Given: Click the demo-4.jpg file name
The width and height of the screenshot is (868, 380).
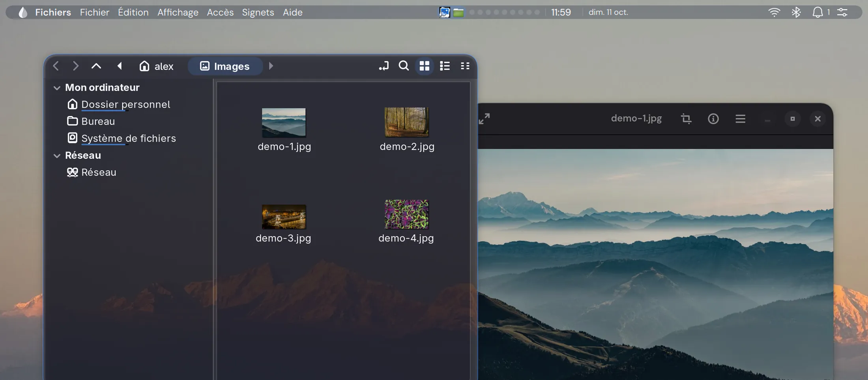Looking at the screenshot, I should [x=406, y=238].
